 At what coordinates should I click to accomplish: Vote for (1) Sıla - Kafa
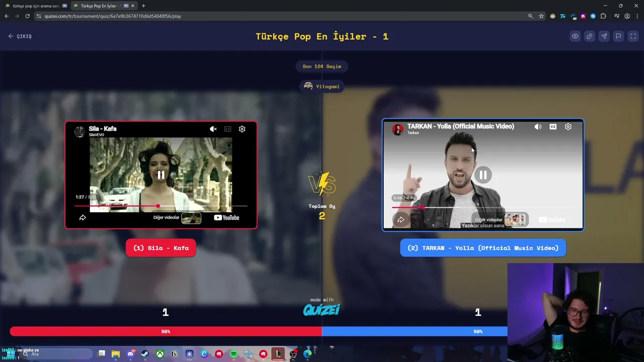tap(161, 248)
